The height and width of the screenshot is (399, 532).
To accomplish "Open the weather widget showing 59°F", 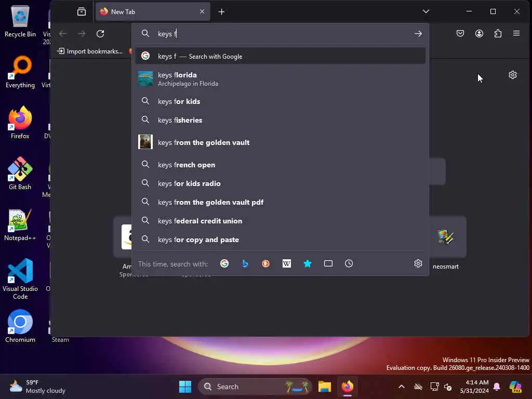I will click(x=37, y=387).
